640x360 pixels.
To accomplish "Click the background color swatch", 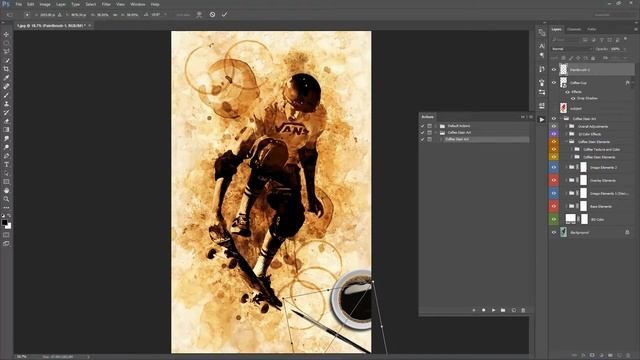I will 9,226.
